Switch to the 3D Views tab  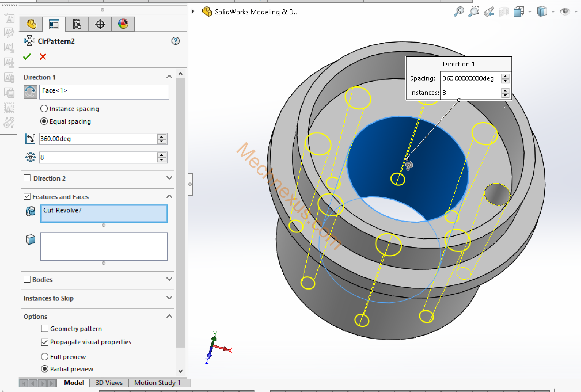[x=109, y=383]
